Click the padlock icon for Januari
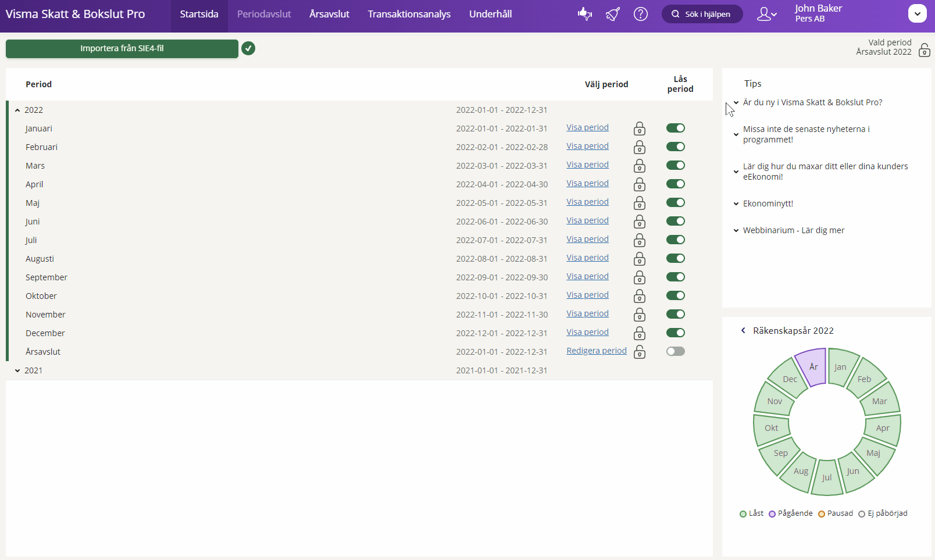Screen dimensions: 935x560 pos(640,129)
